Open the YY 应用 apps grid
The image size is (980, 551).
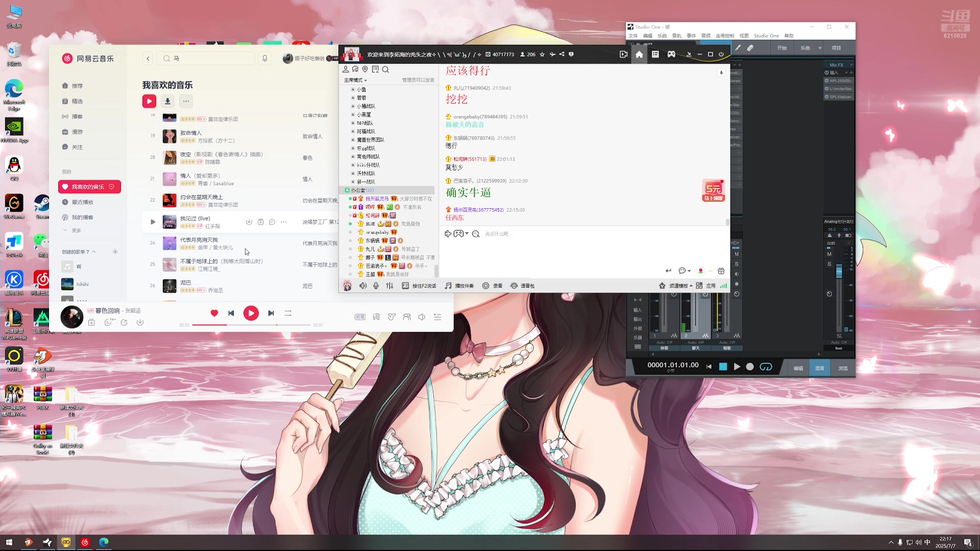click(705, 286)
